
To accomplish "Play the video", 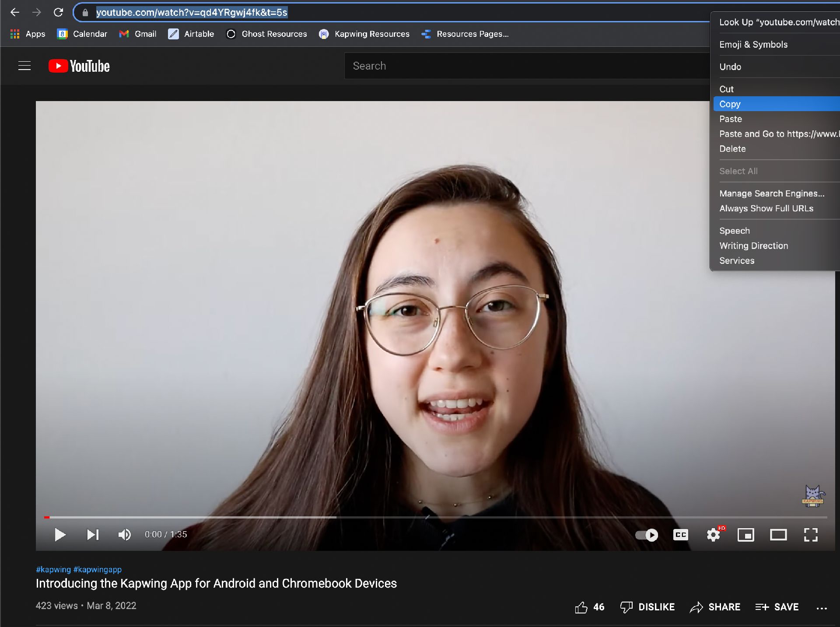I will point(60,534).
